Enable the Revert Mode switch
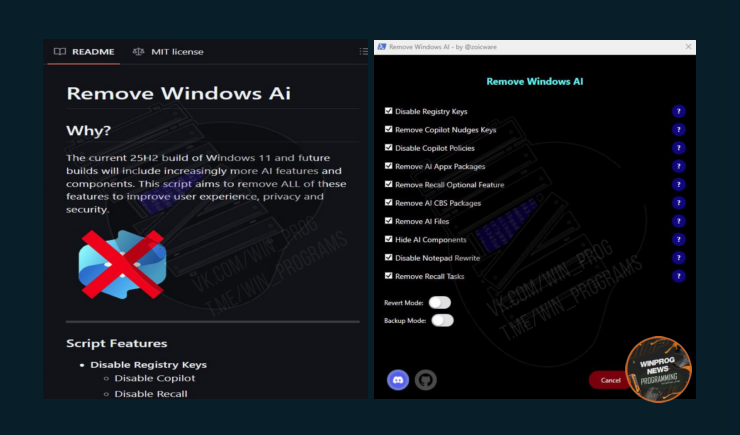 (440, 302)
